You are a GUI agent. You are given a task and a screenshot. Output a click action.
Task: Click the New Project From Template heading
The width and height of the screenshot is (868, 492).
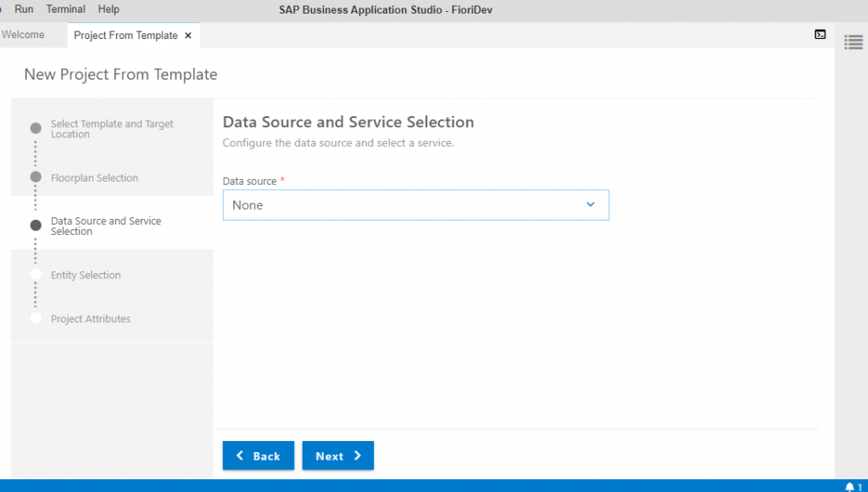click(120, 75)
